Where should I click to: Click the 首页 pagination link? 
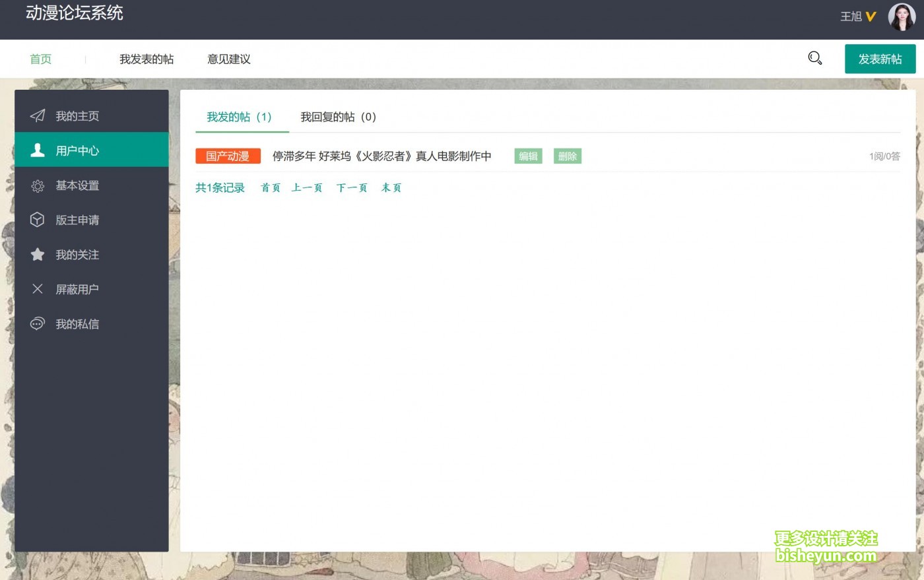271,187
